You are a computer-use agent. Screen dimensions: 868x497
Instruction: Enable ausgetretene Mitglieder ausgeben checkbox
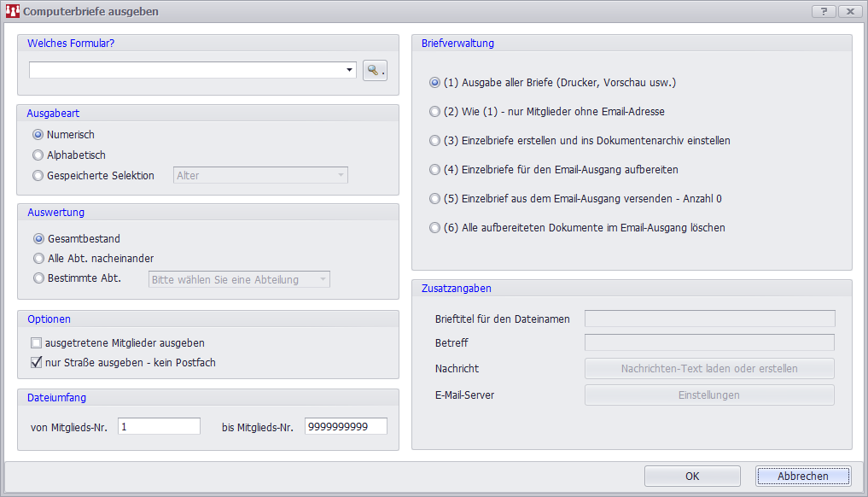click(37, 343)
